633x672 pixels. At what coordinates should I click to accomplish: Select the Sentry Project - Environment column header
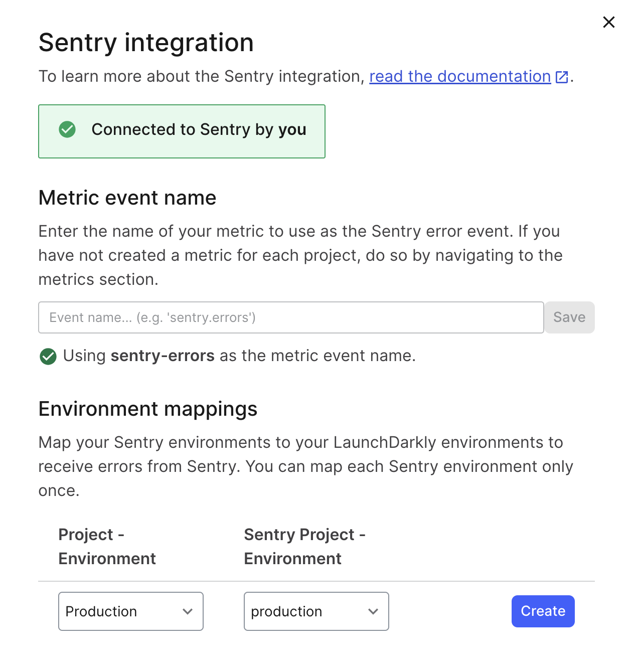coord(304,546)
